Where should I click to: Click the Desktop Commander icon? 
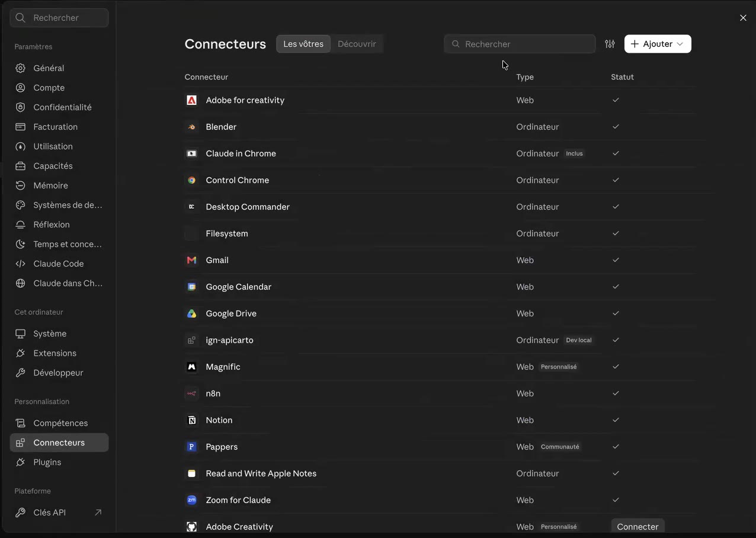191,207
